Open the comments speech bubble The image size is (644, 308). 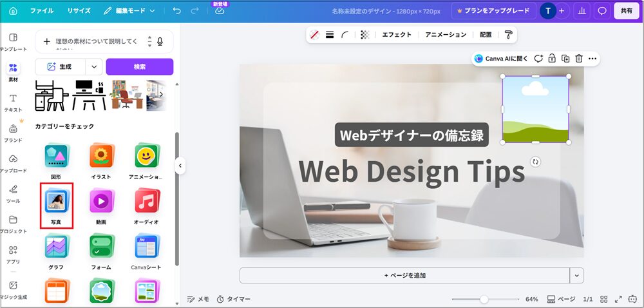602,11
